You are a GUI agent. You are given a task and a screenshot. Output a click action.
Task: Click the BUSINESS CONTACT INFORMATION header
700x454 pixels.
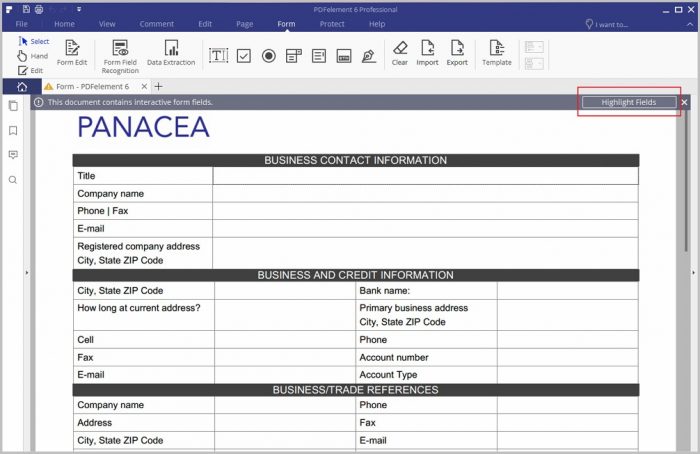pyautogui.click(x=355, y=160)
